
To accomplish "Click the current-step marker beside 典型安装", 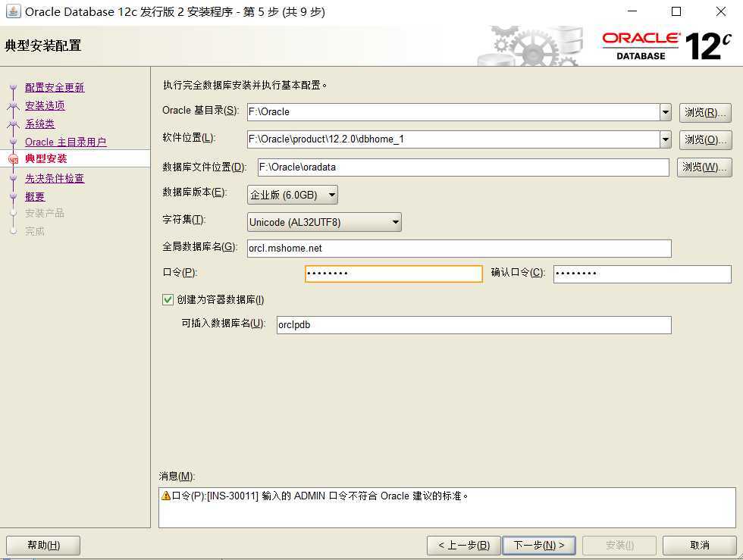I will click(x=14, y=158).
